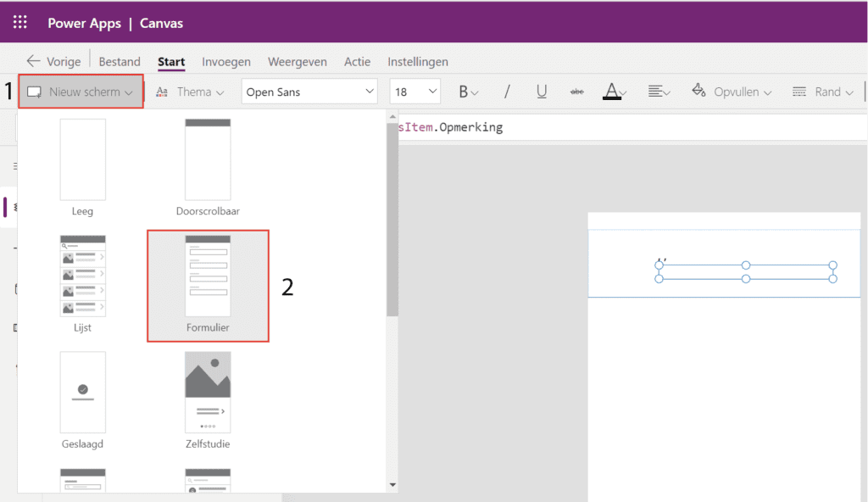Choose the Leeg screen template
This screenshot has height=502, width=868.
[82, 168]
